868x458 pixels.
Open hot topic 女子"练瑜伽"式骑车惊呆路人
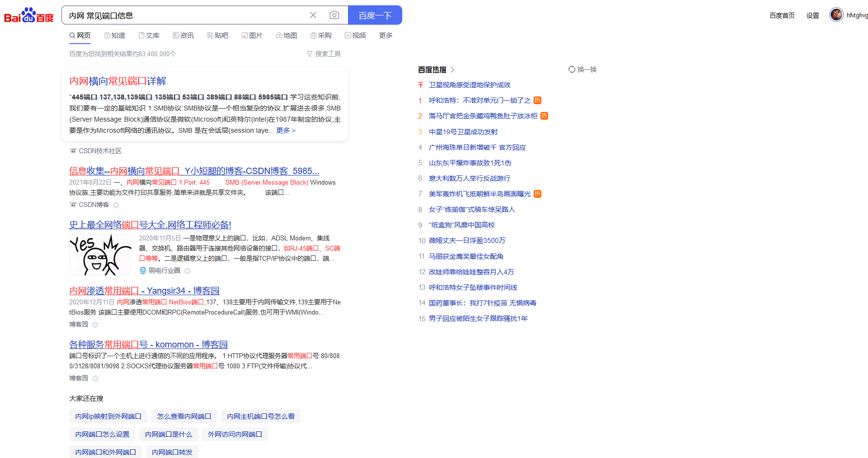[472, 209]
